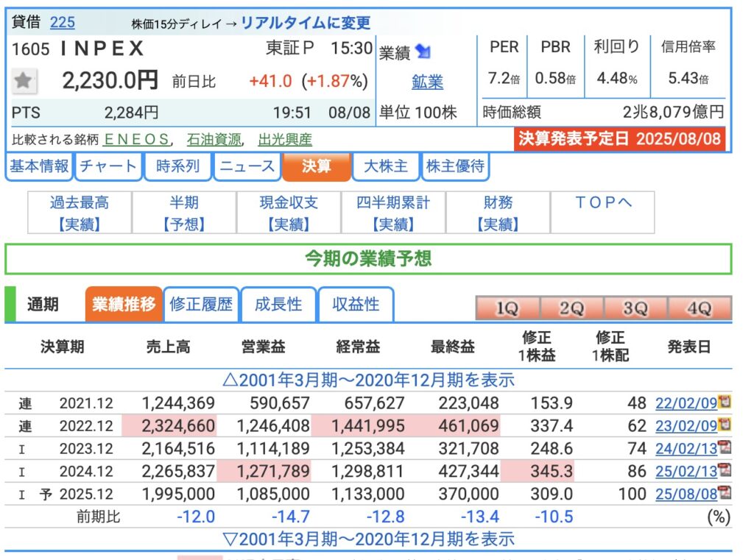Viewport: 754px width, 560px height.
Task: Select the 決算 tab
Action: tap(317, 166)
